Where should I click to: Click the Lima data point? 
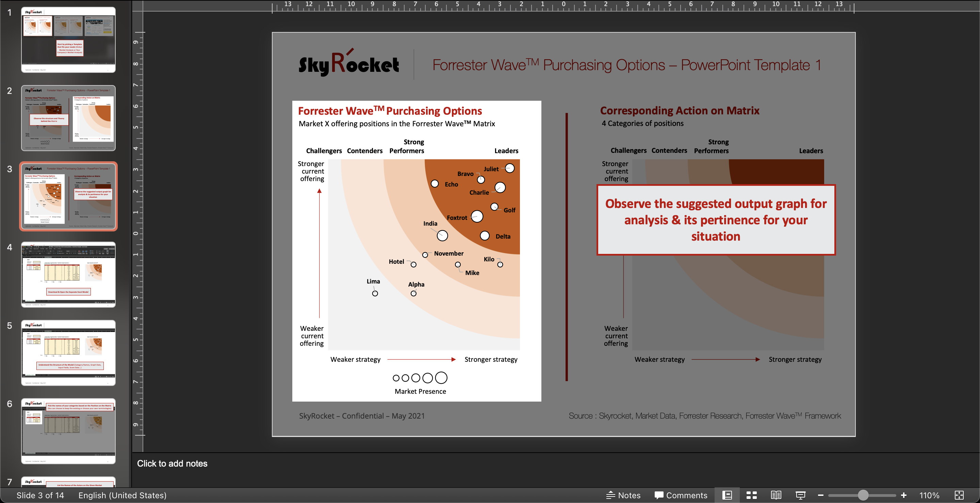click(375, 293)
